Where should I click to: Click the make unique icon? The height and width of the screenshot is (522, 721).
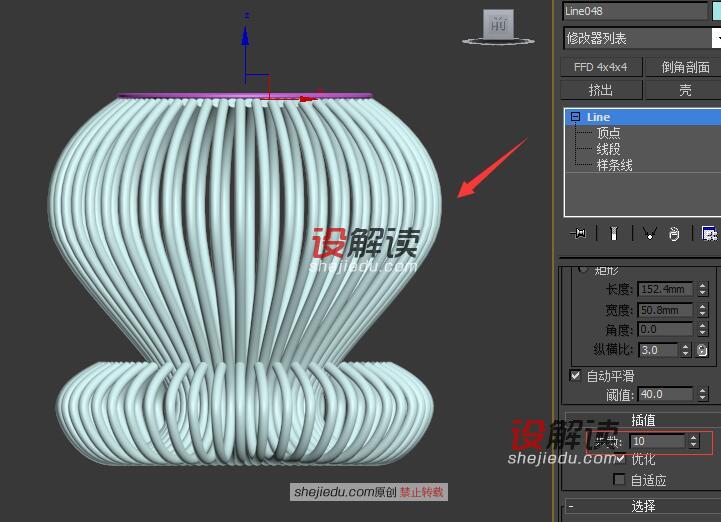coord(648,233)
